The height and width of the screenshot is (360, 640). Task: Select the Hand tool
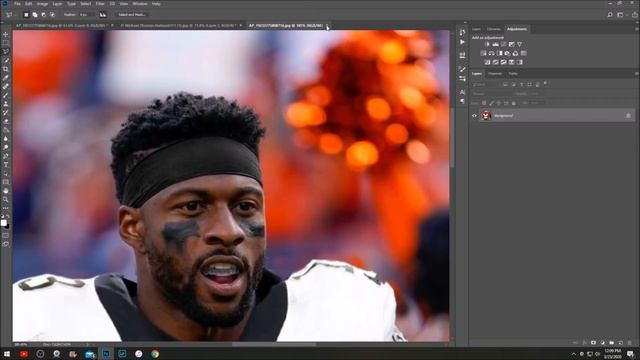pos(6,191)
